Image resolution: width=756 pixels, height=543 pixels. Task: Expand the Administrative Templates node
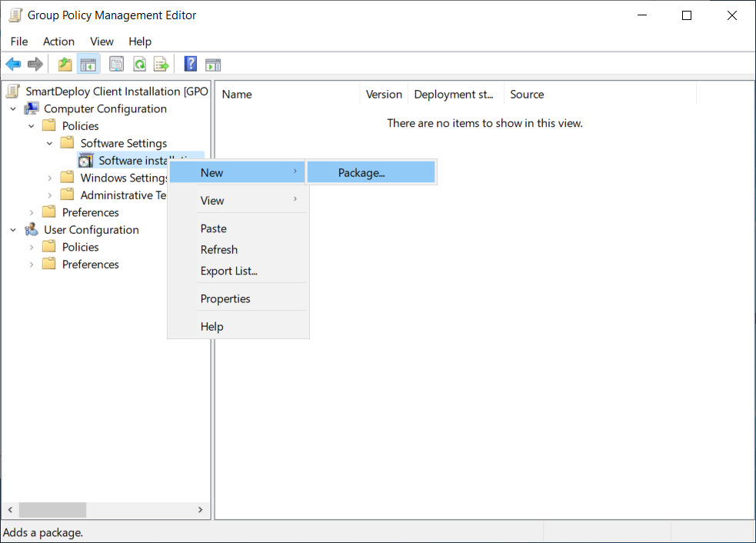pyautogui.click(x=50, y=195)
